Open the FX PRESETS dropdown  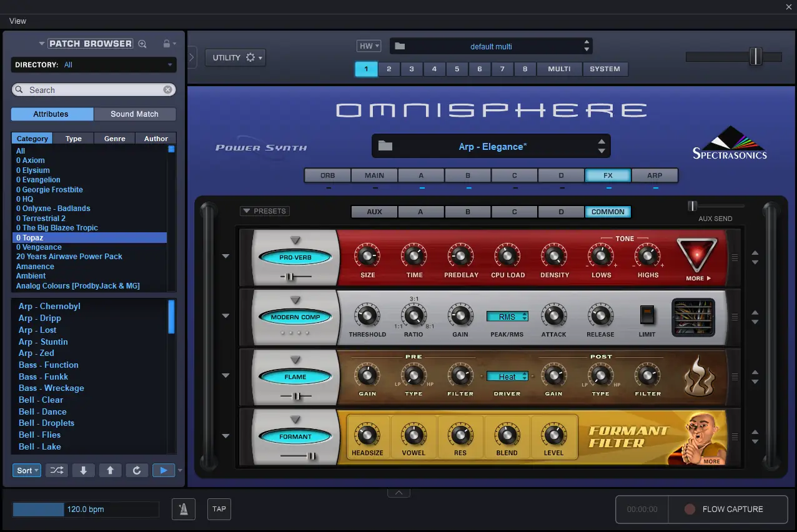[x=265, y=211]
